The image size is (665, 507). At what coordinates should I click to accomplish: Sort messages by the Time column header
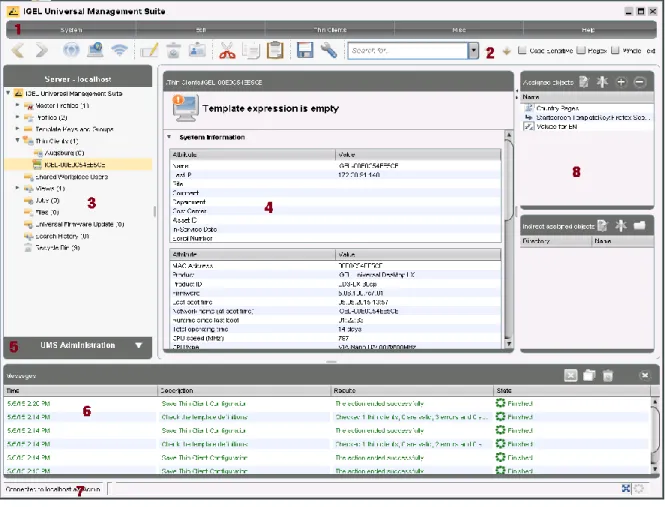81,390
